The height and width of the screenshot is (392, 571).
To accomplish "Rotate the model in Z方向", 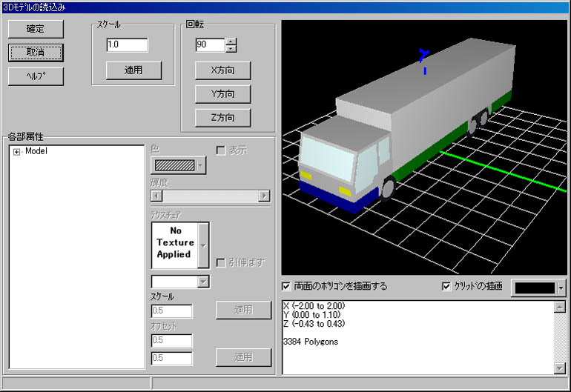I will [x=223, y=118].
